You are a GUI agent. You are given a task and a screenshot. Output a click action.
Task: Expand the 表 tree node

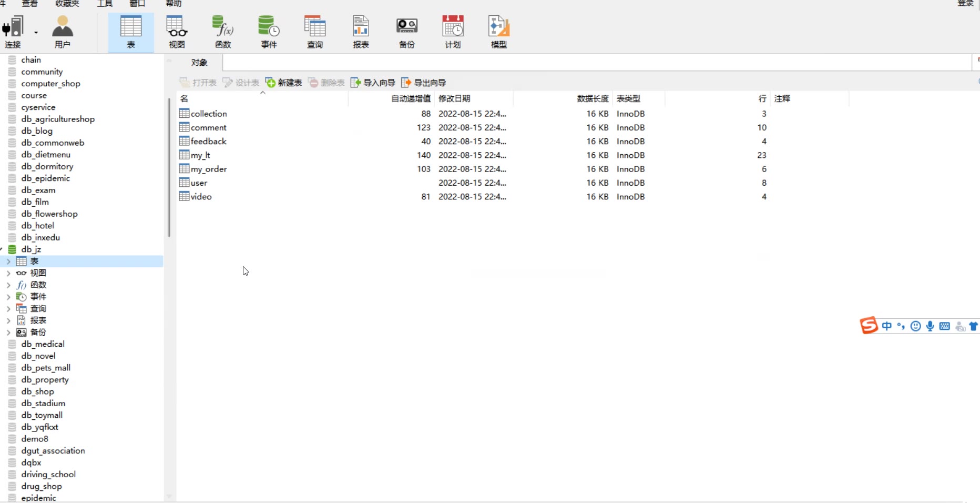8,261
